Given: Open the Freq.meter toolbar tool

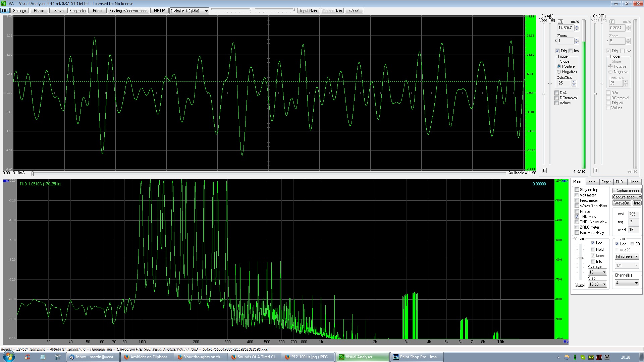Looking at the screenshot, I should (78, 11).
